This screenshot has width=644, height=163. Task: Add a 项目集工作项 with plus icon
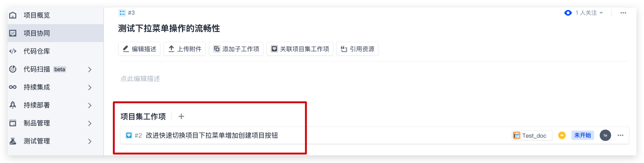[x=181, y=116]
